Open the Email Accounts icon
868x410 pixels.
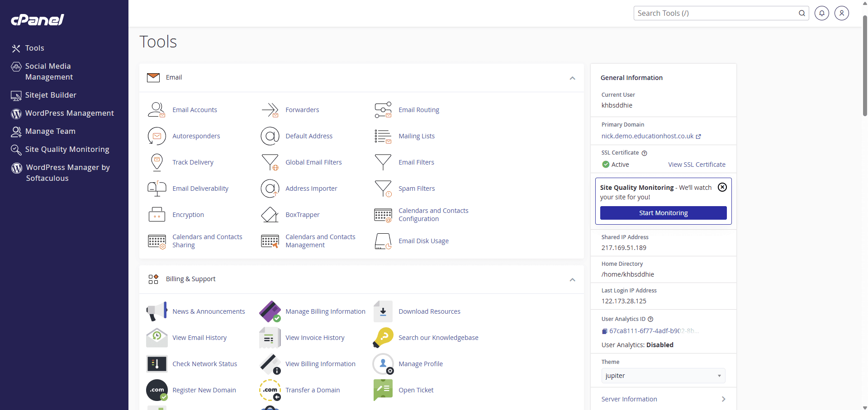157,110
